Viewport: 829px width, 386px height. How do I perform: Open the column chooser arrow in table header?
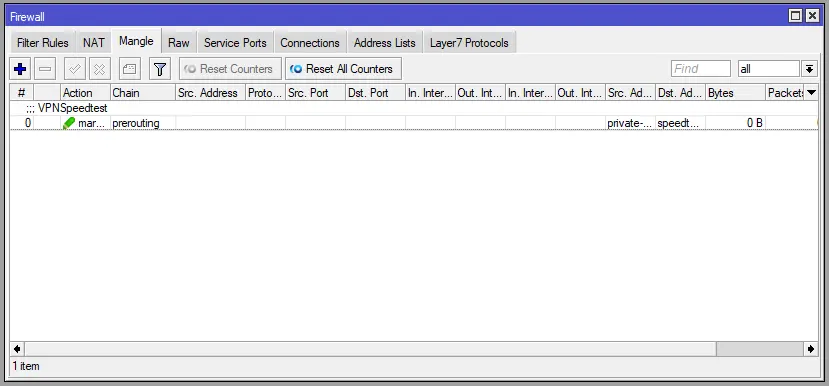click(812, 93)
